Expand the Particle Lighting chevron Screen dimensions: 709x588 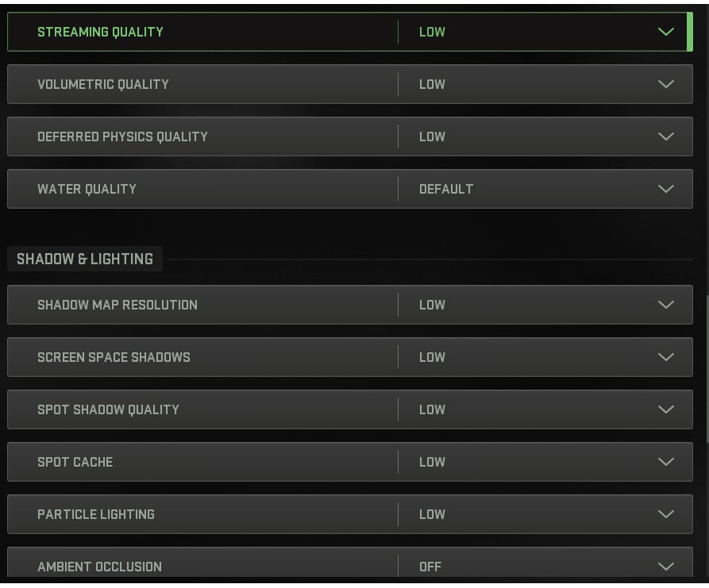[666, 514]
